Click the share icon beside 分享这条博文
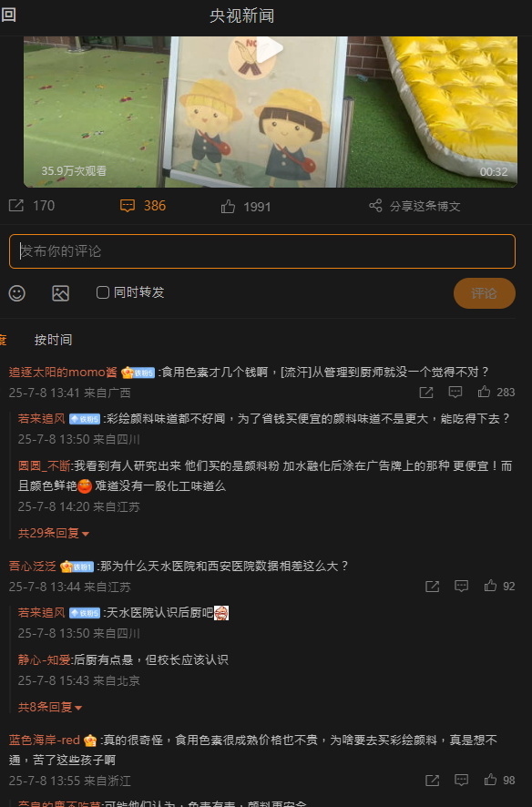 [375, 206]
